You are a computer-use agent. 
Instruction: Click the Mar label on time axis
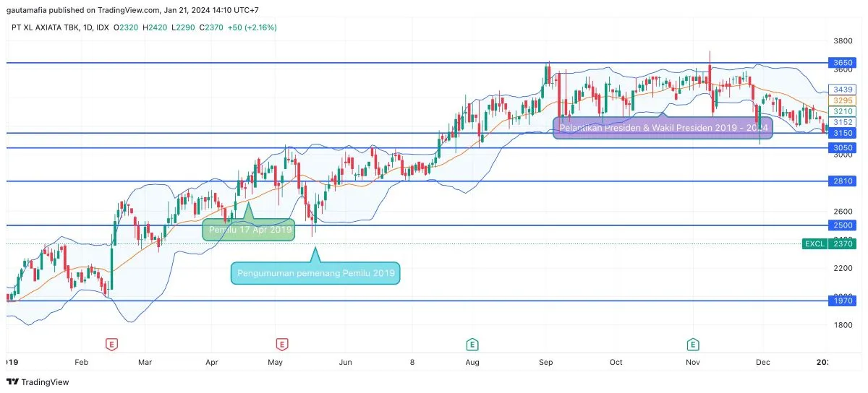coord(145,361)
